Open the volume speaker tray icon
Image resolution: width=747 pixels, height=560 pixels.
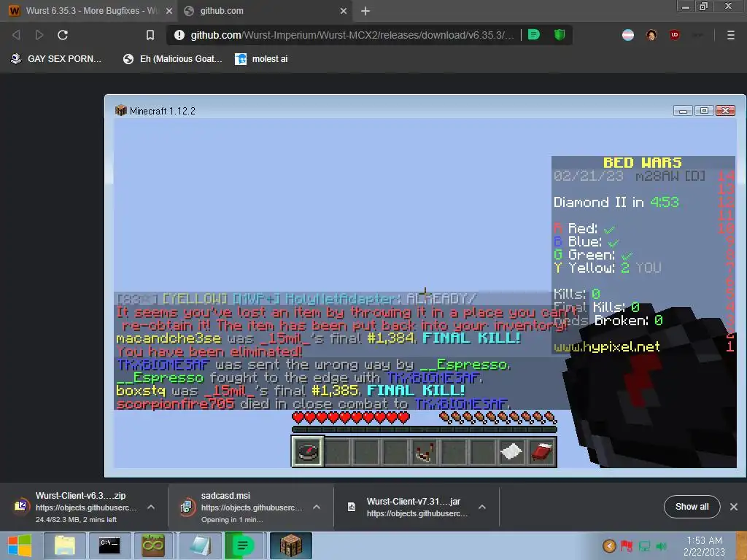pyautogui.click(x=661, y=545)
